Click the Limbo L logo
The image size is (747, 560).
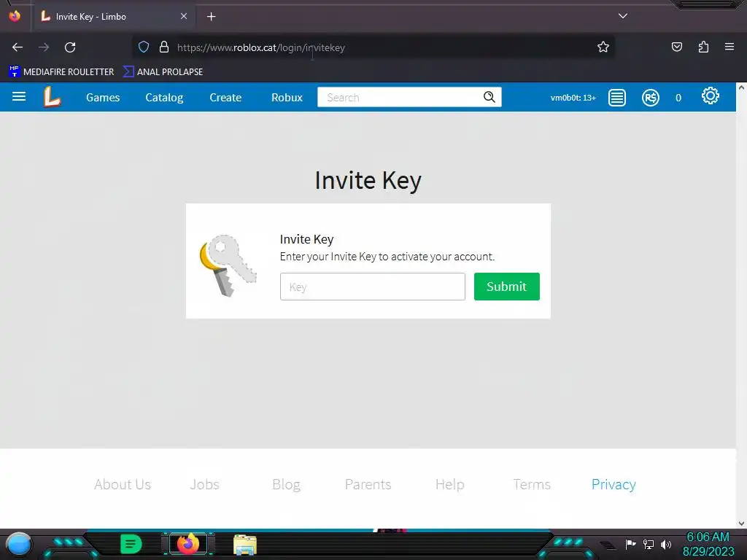tap(52, 97)
